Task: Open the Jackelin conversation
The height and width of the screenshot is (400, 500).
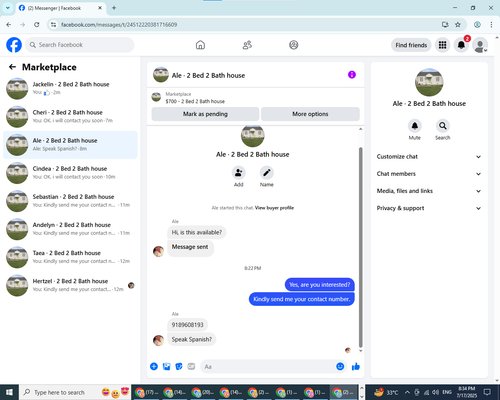Action: (70, 88)
